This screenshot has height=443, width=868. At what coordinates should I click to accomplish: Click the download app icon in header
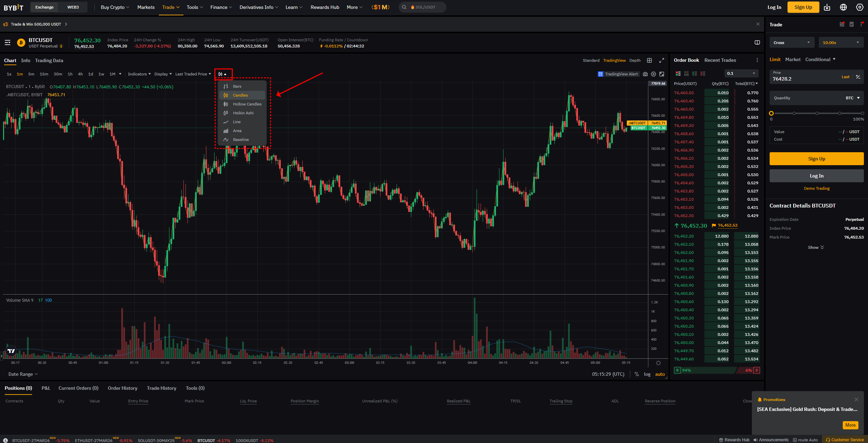[827, 7]
